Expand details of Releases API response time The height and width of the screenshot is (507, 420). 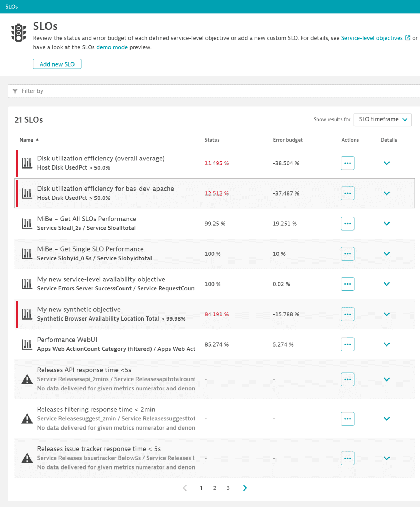(x=387, y=379)
